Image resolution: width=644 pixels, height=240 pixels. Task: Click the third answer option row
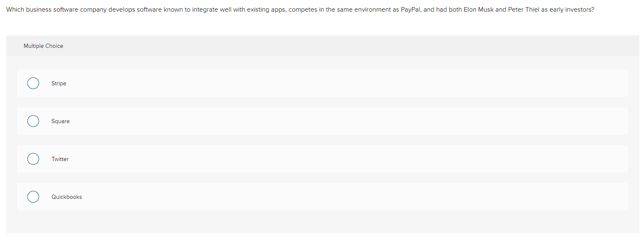coord(291,158)
